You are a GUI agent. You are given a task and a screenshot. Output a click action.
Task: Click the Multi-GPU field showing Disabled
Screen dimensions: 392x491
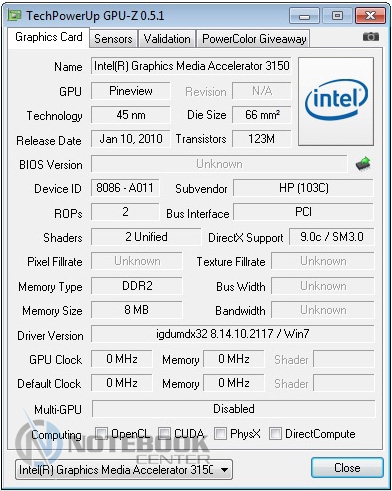(233, 409)
